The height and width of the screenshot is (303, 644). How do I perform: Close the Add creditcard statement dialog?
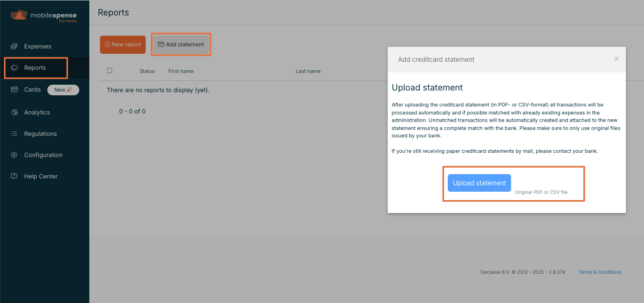(x=616, y=59)
